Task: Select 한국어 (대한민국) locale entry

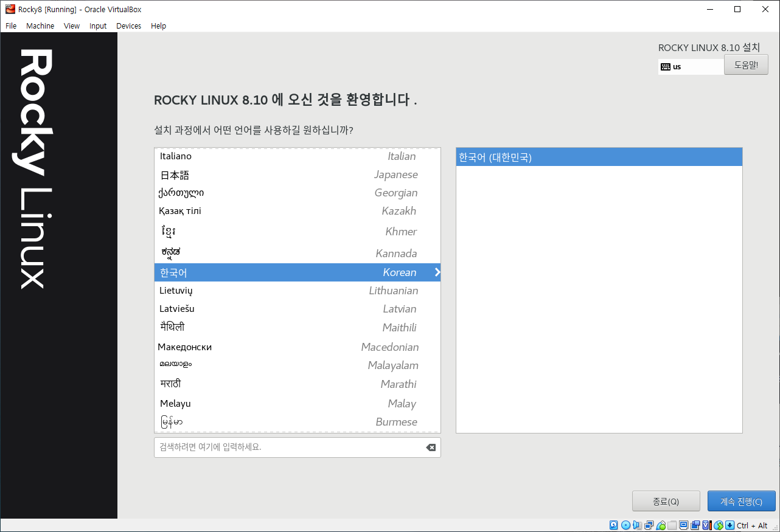Action: click(x=599, y=157)
